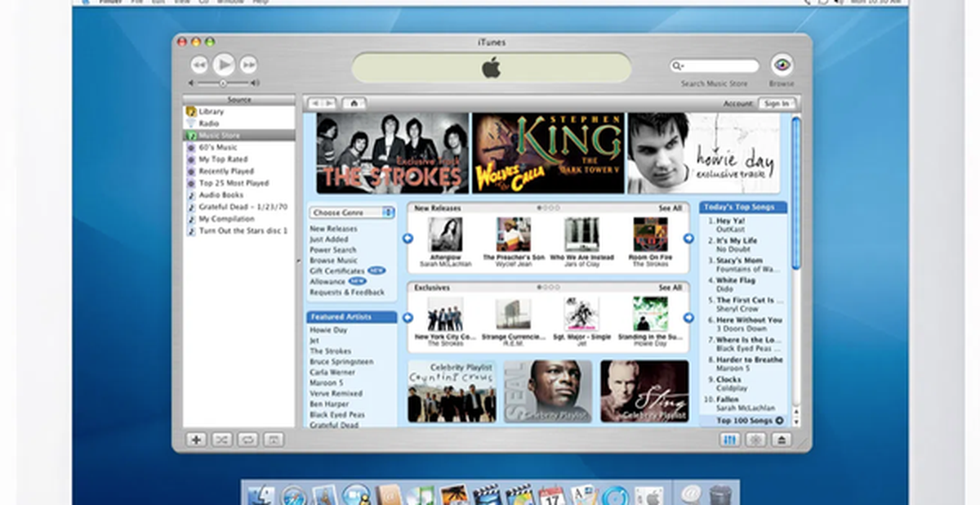Viewport: 980px width, 505px height.
Task: Open the Choose Genre dropdown
Action: tap(351, 212)
